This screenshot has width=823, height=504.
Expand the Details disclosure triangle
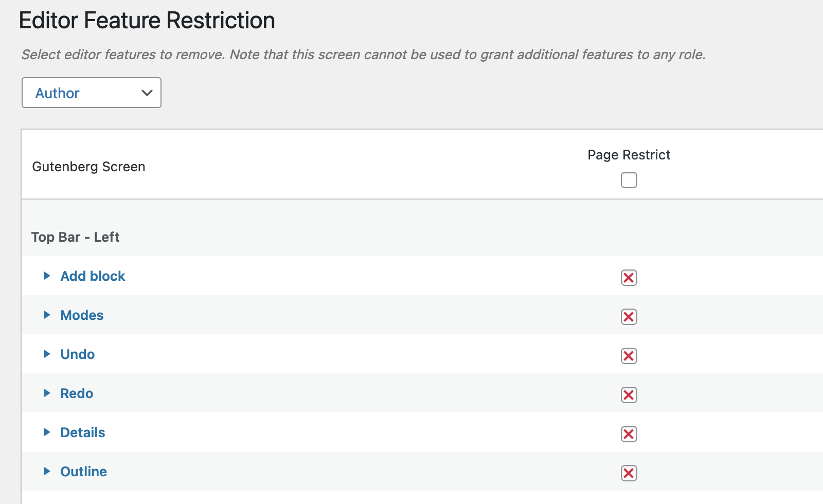[47, 432]
